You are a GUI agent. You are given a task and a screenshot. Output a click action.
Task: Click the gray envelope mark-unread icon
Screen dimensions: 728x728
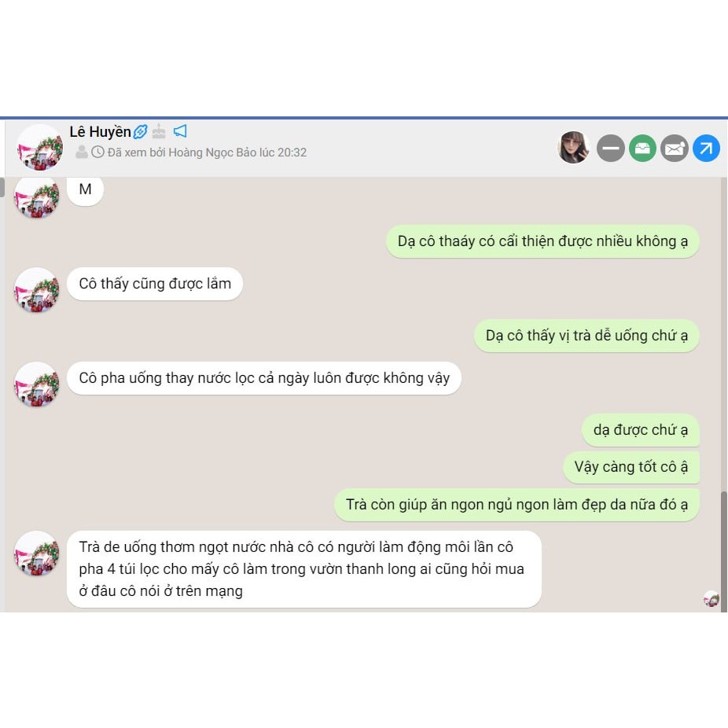[x=675, y=148]
